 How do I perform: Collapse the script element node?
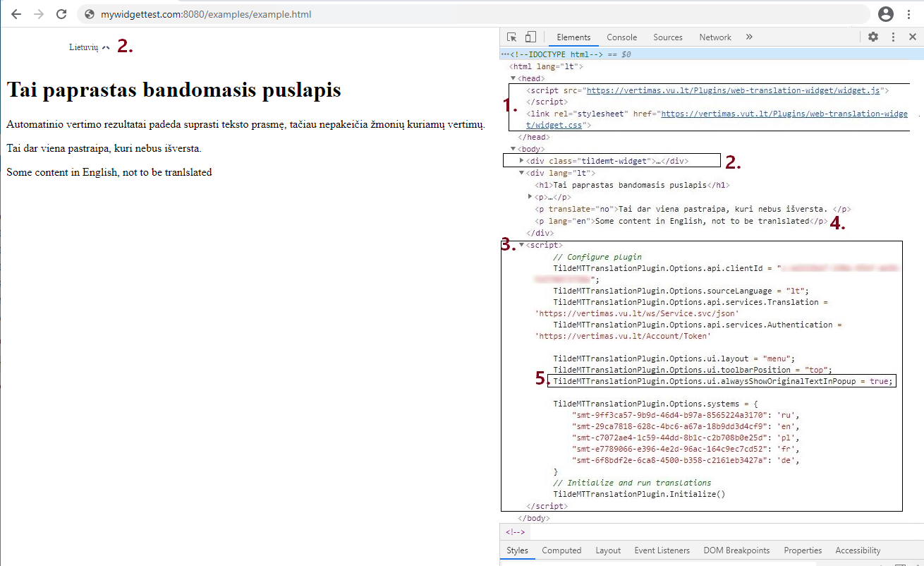click(521, 245)
